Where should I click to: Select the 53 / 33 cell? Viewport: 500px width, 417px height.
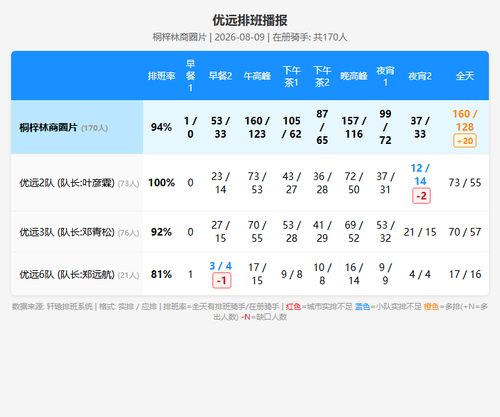tap(220, 127)
